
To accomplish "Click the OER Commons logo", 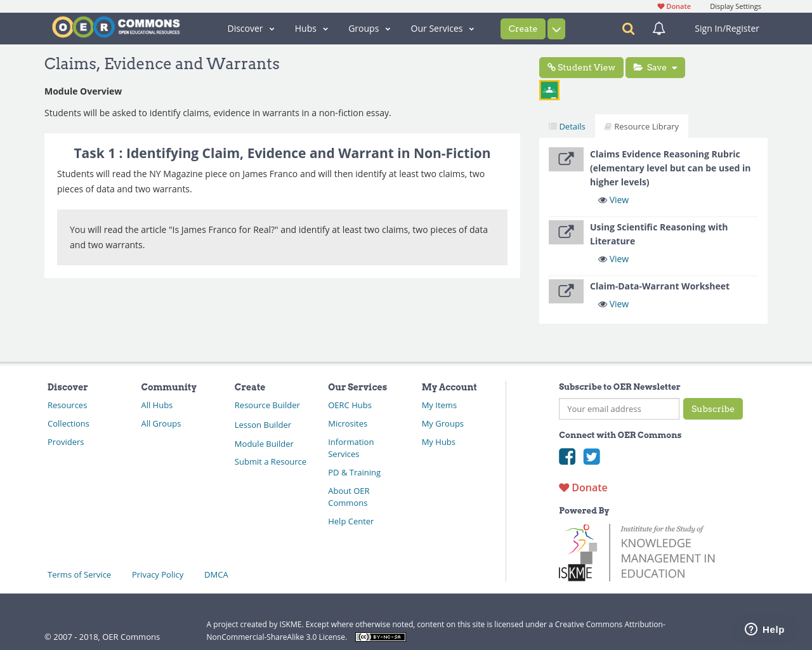I will (x=116, y=27).
